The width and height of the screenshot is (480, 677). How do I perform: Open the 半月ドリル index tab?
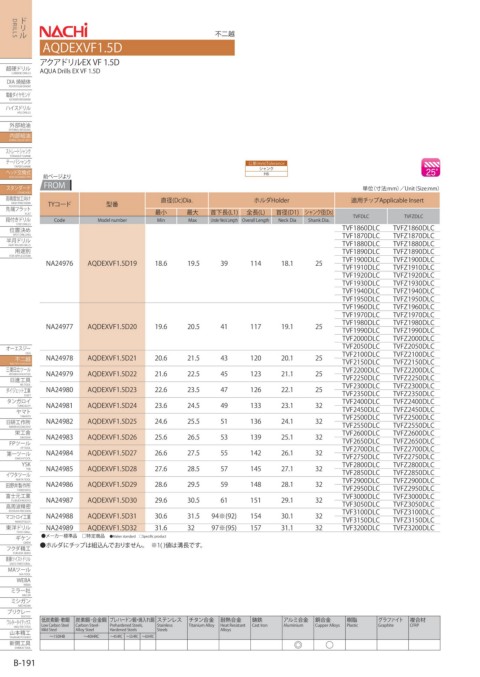click(x=16, y=241)
